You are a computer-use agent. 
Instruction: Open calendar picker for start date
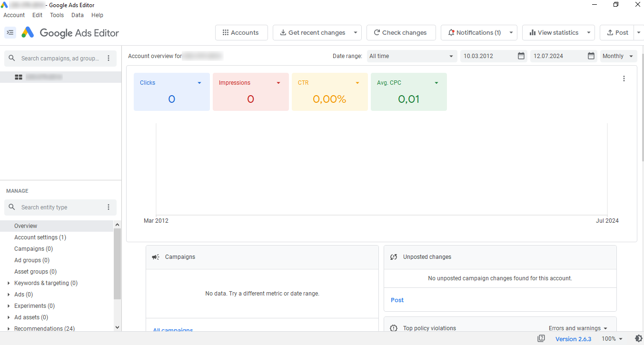521,56
